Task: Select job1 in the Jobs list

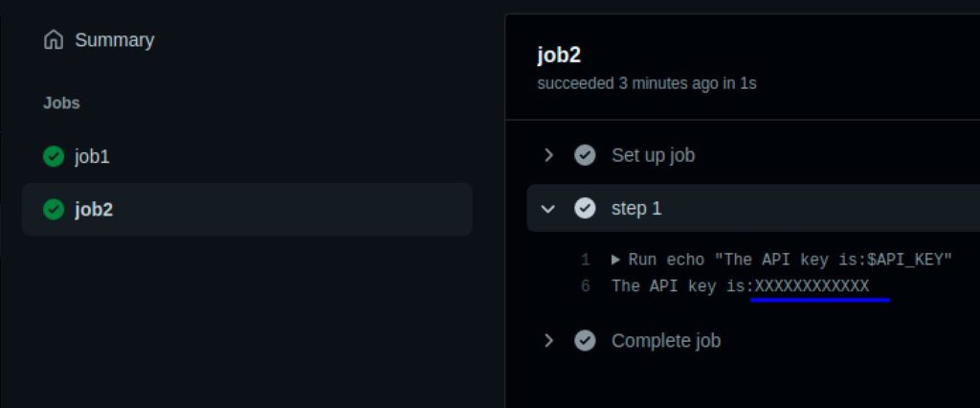Action: click(x=93, y=156)
